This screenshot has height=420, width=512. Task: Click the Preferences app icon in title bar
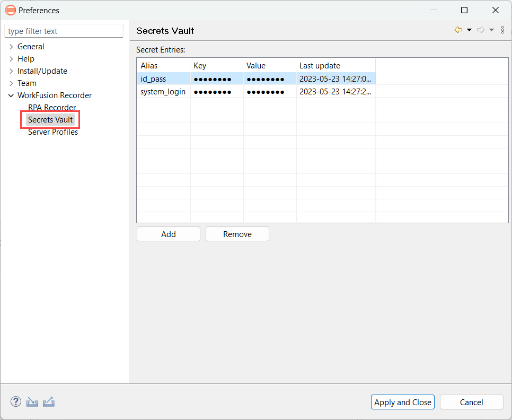(x=11, y=10)
